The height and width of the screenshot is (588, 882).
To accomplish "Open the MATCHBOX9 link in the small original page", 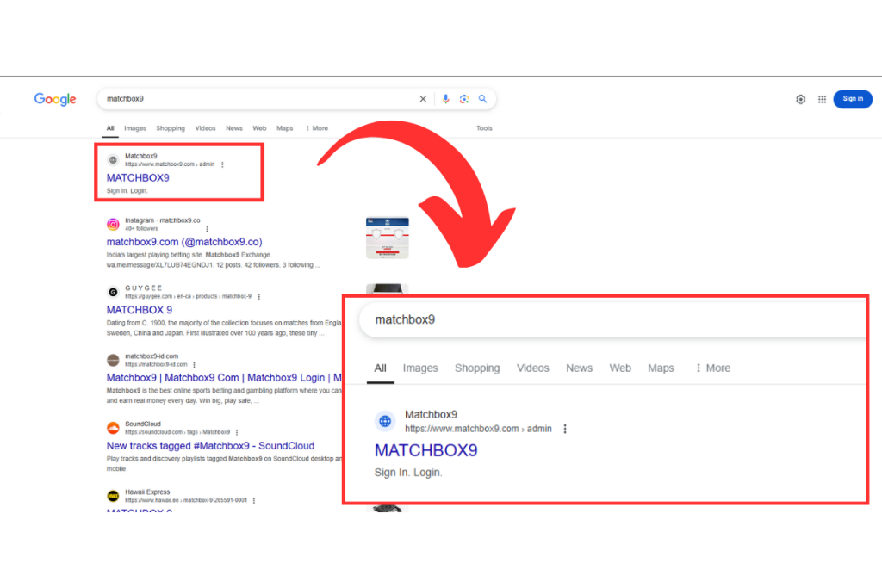I will 138,177.
